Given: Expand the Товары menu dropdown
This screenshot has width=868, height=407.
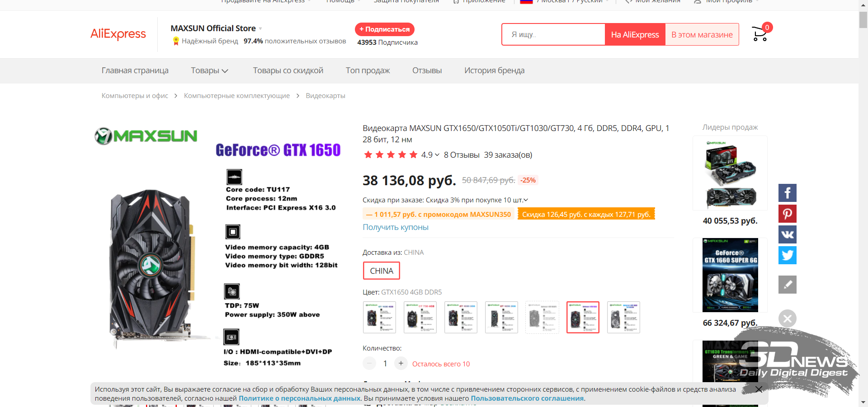Looking at the screenshot, I should [209, 70].
